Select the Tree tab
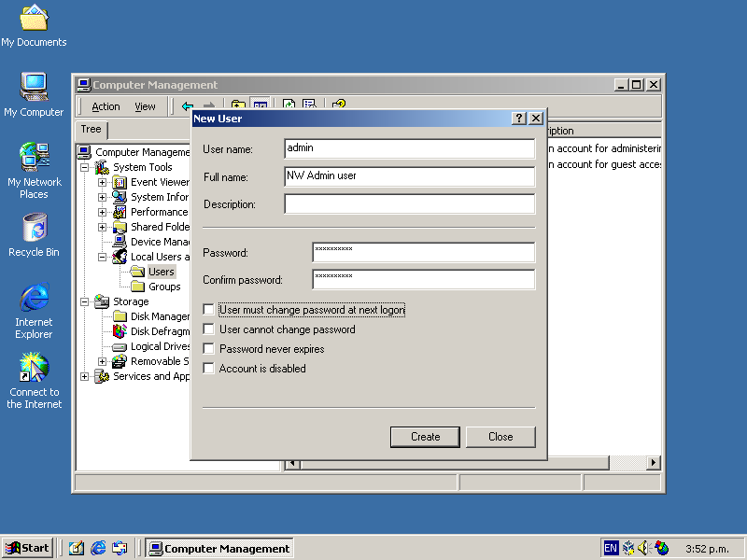747x560 pixels. [91, 129]
